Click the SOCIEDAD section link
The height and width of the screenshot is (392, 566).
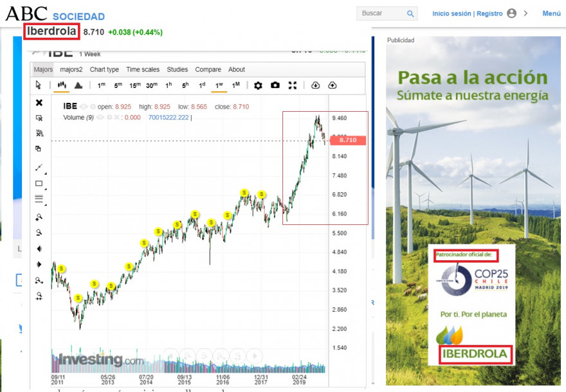[78, 17]
